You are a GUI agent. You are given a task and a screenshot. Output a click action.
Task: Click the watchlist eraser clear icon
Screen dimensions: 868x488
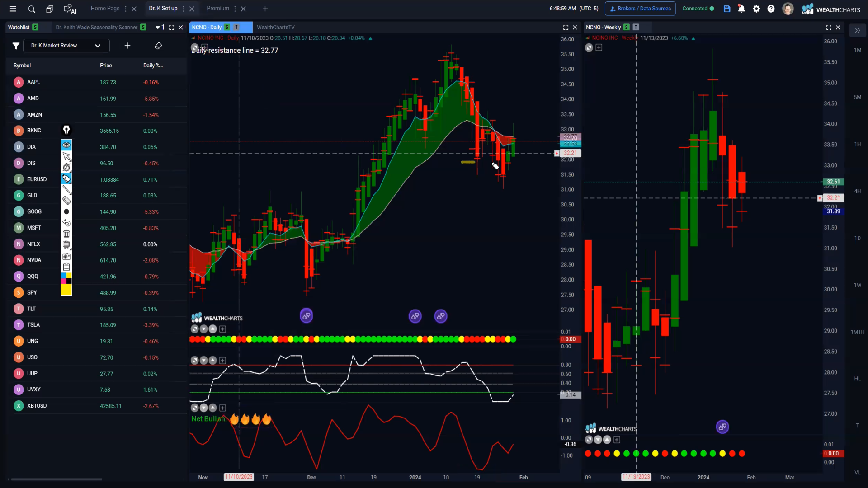158,46
